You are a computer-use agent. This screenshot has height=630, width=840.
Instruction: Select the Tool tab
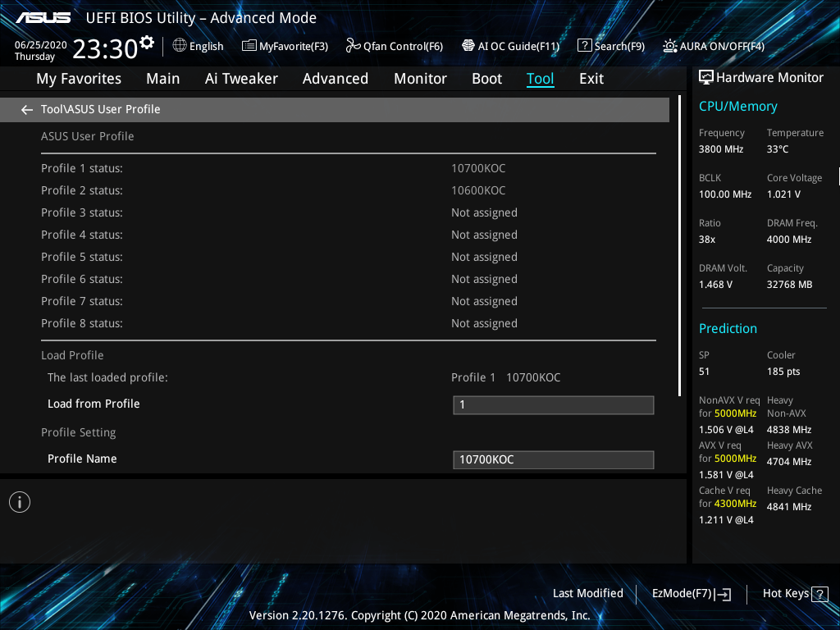click(x=540, y=79)
